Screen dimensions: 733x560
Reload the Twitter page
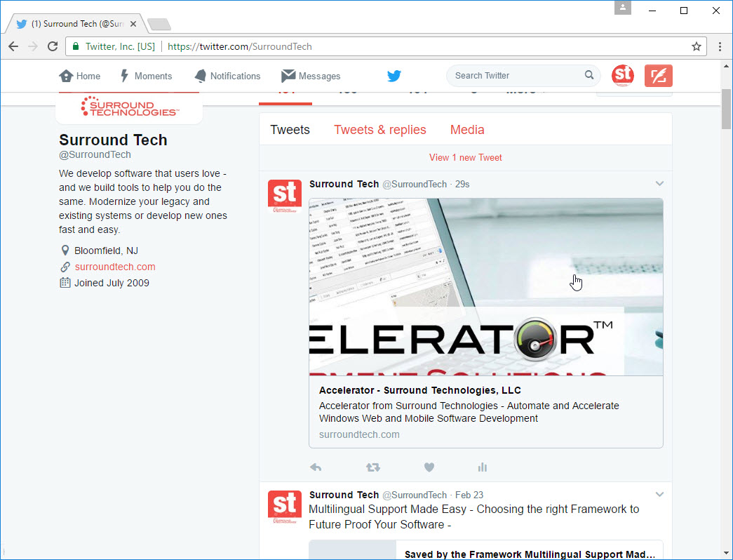[x=53, y=46]
